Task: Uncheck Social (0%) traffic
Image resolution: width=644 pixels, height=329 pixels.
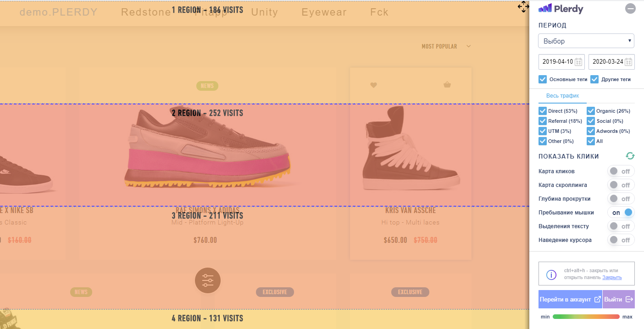Action: tap(591, 121)
